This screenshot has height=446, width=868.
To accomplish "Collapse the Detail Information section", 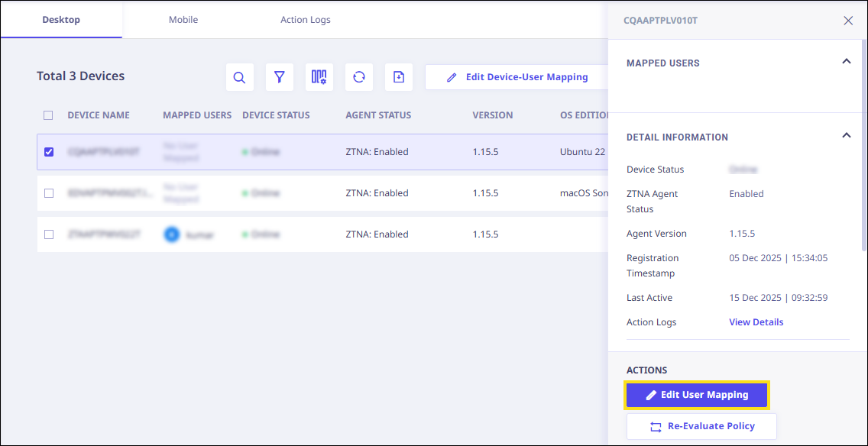I will click(846, 135).
